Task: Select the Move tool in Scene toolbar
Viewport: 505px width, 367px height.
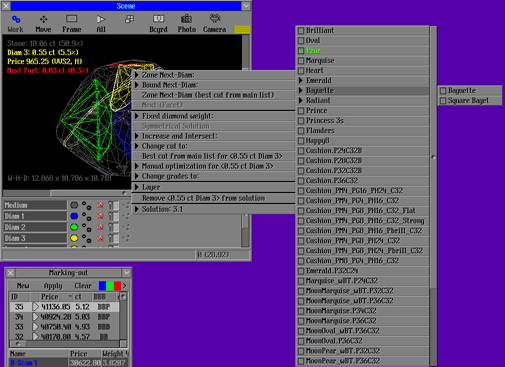Action: click(43, 23)
